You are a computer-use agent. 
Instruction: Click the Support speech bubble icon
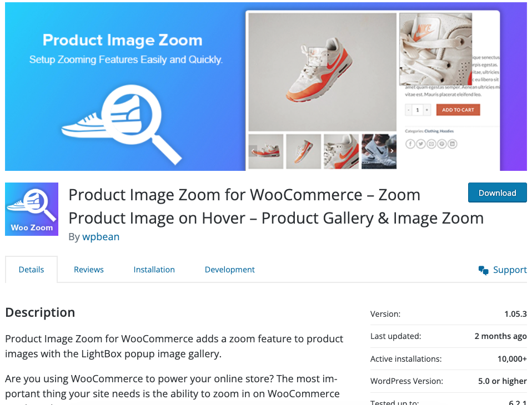click(484, 270)
